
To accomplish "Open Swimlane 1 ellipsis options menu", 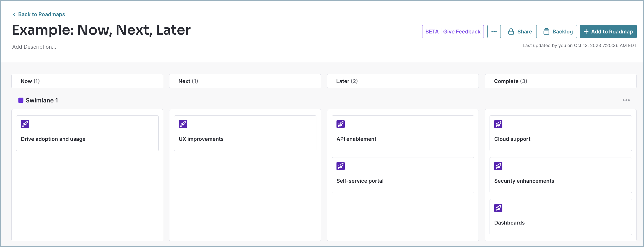I will pyautogui.click(x=626, y=100).
